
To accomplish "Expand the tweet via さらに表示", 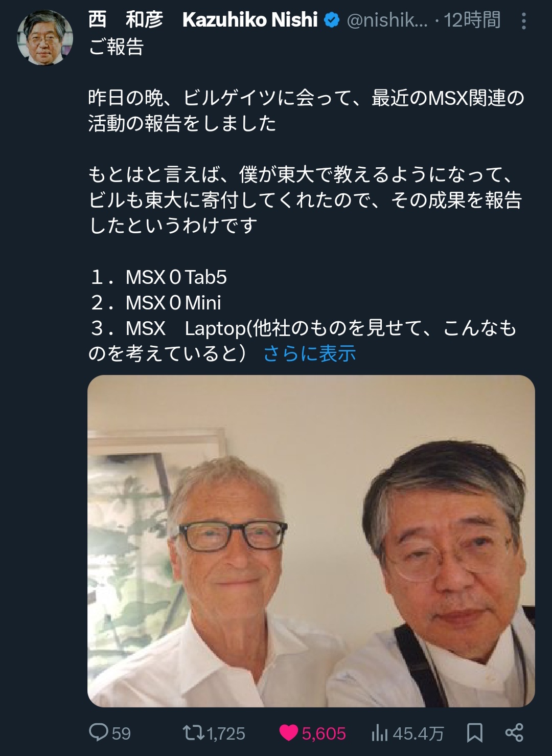I will coord(310,353).
